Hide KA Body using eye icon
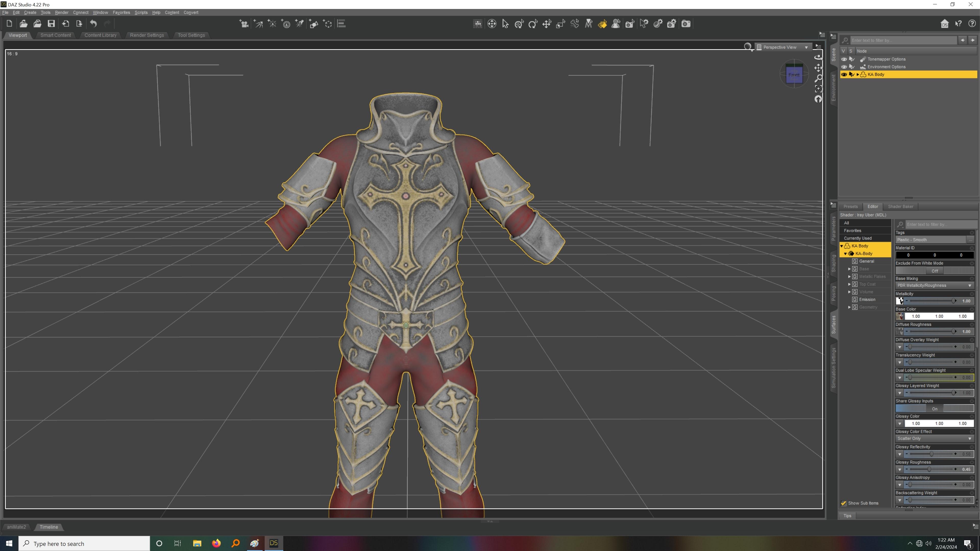 pos(844,74)
